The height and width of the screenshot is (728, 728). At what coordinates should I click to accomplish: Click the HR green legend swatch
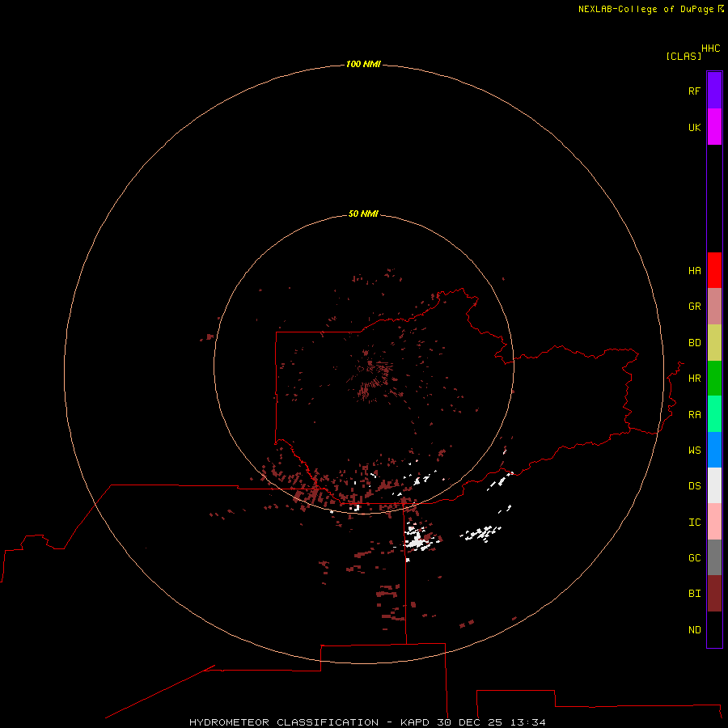pos(714,378)
